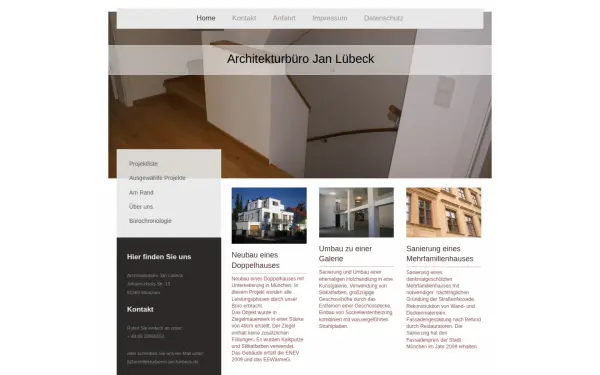Open the Umbau zu einer Galerie heading
600x375 pixels.
pos(345,254)
